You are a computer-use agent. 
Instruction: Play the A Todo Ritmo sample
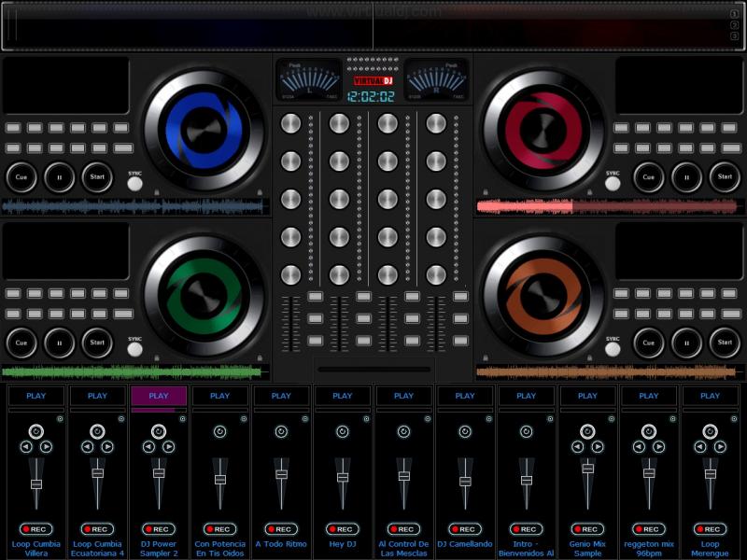click(282, 396)
